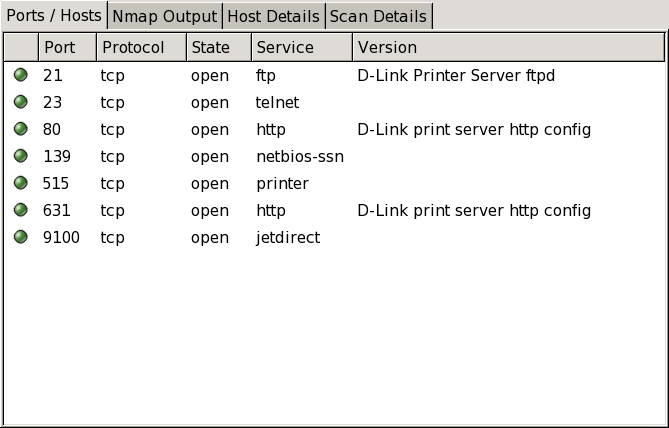Sort by the Protocol column header
The width and height of the screenshot is (669, 428).
pos(141,47)
